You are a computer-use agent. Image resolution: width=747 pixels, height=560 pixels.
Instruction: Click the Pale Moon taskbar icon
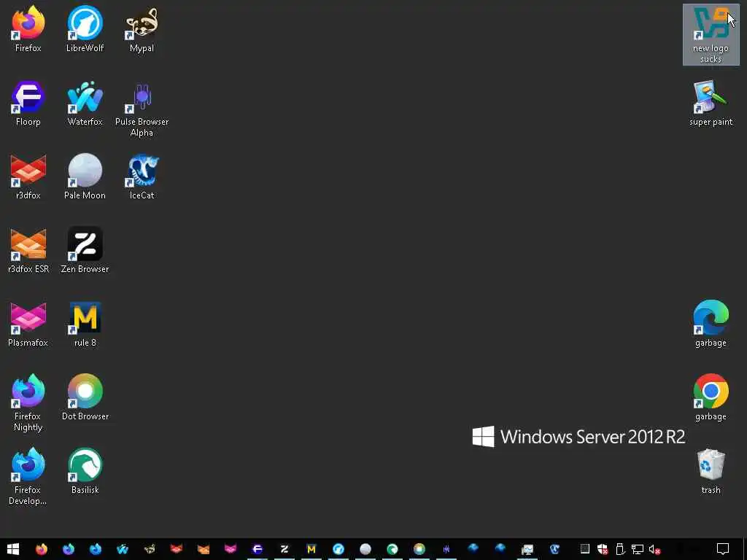tap(365, 549)
